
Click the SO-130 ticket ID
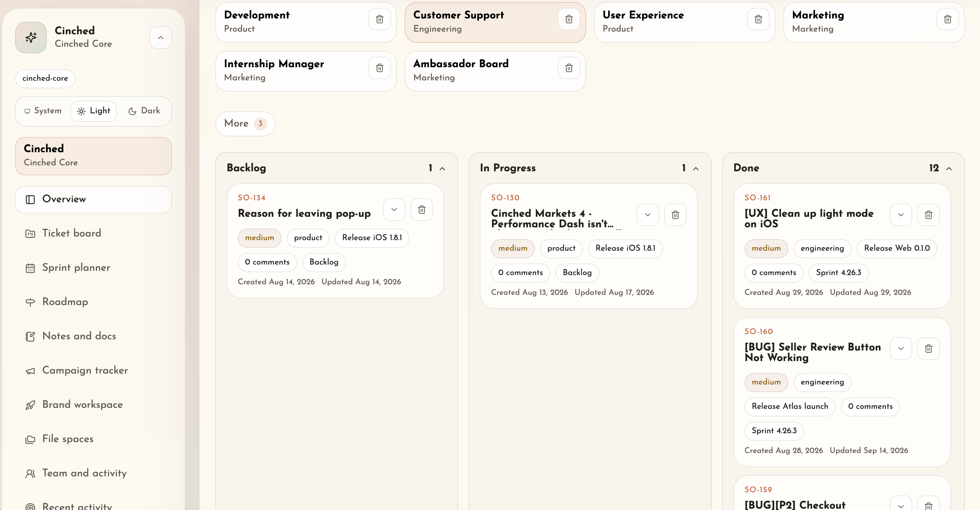(x=505, y=198)
